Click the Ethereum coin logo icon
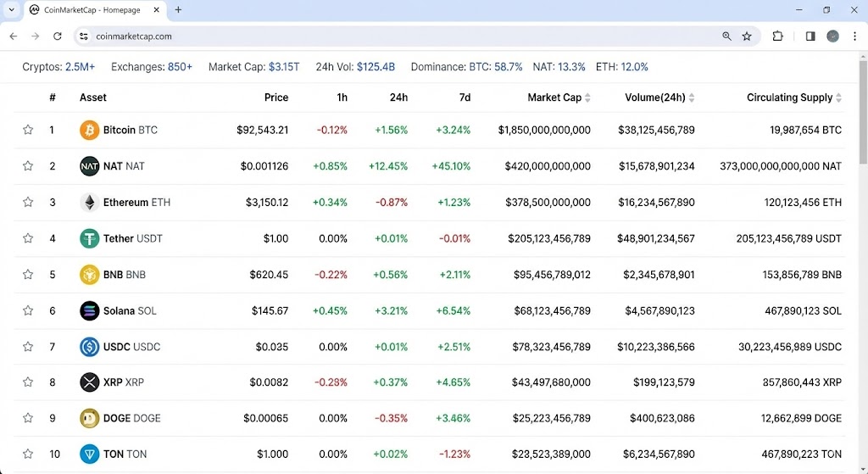This screenshot has height=474, width=868. coord(89,202)
